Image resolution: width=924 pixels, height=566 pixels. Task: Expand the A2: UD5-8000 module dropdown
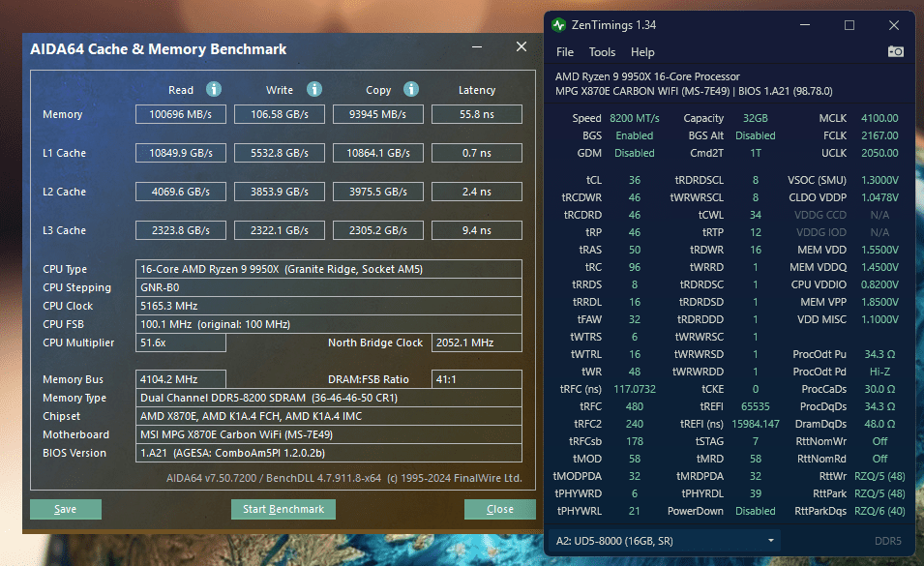click(x=665, y=541)
